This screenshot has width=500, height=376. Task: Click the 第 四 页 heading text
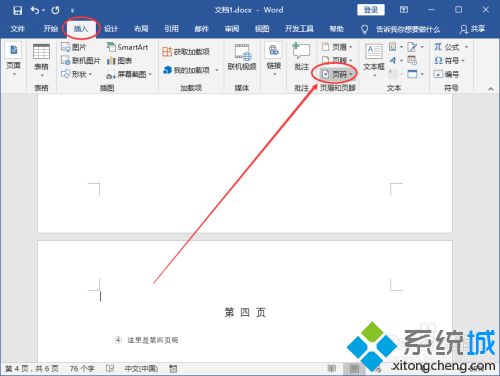pyautogui.click(x=245, y=312)
